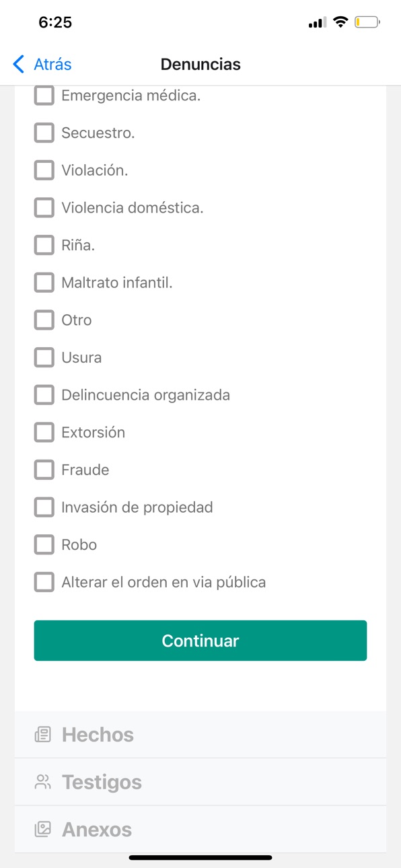The height and width of the screenshot is (868, 401).
Task: Open the Anexos section
Action: [x=200, y=830]
